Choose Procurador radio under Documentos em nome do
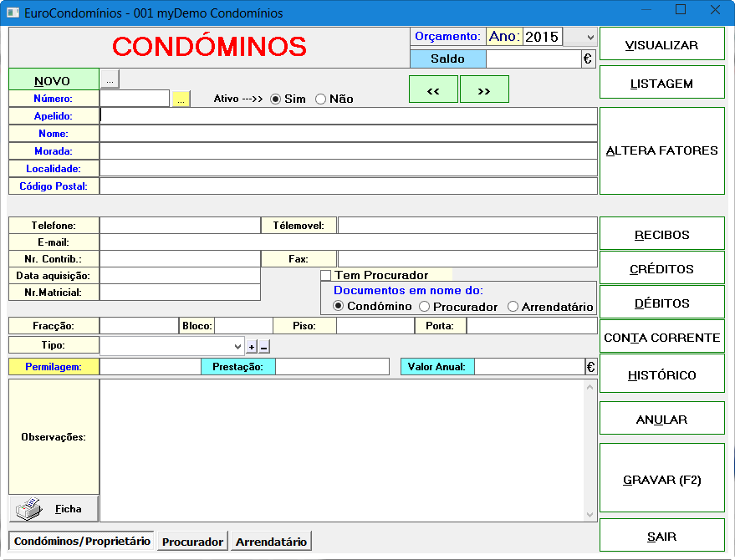735x560 pixels. pos(424,307)
